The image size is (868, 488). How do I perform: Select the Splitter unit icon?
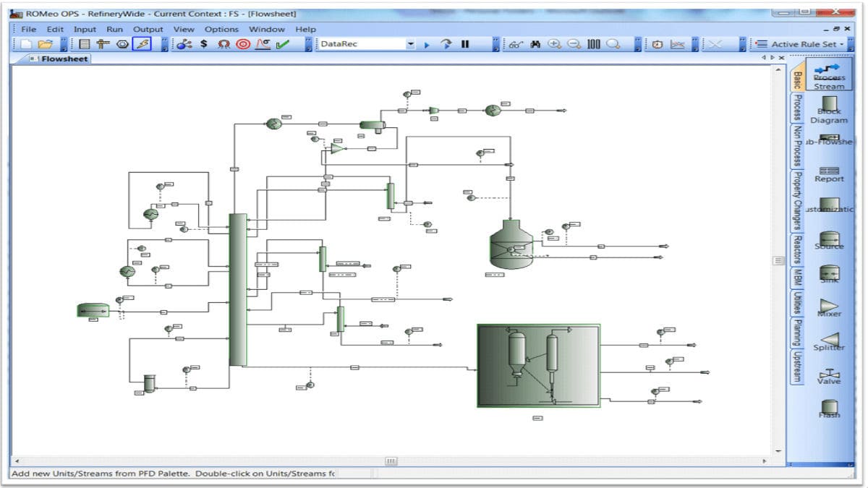[829, 342]
